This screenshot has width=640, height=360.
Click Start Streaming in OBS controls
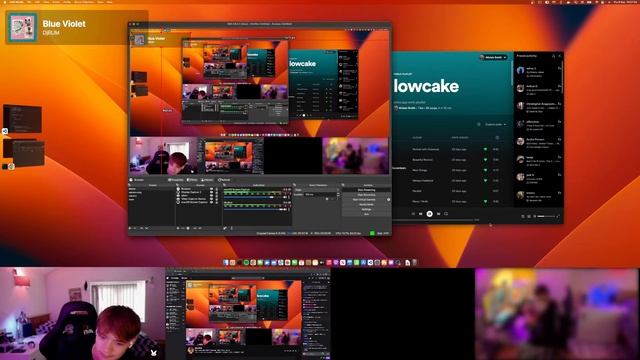click(x=367, y=190)
